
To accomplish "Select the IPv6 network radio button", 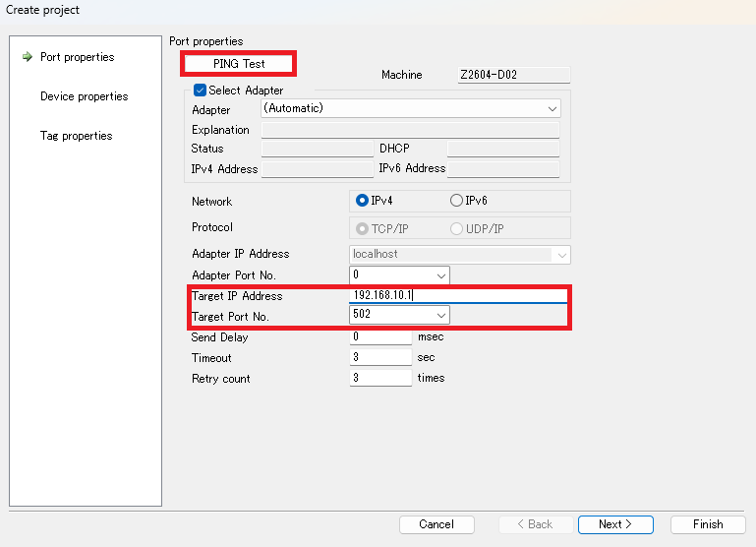I will coord(456,201).
